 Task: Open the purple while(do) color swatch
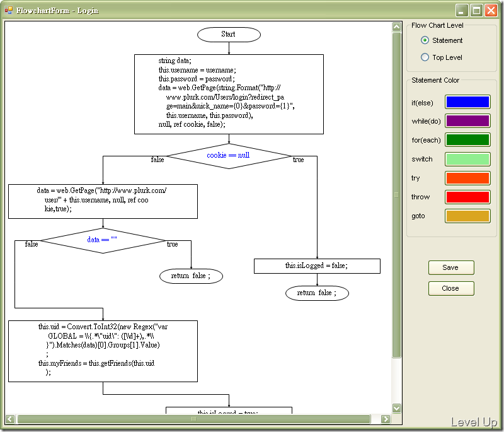coord(467,121)
